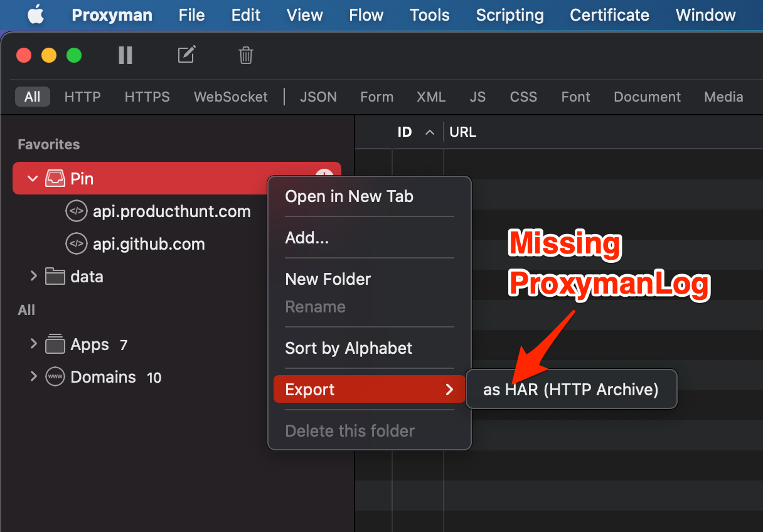Filter by JS content
Screen dimensions: 763x532
pyautogui.click(x=478, y=97)
